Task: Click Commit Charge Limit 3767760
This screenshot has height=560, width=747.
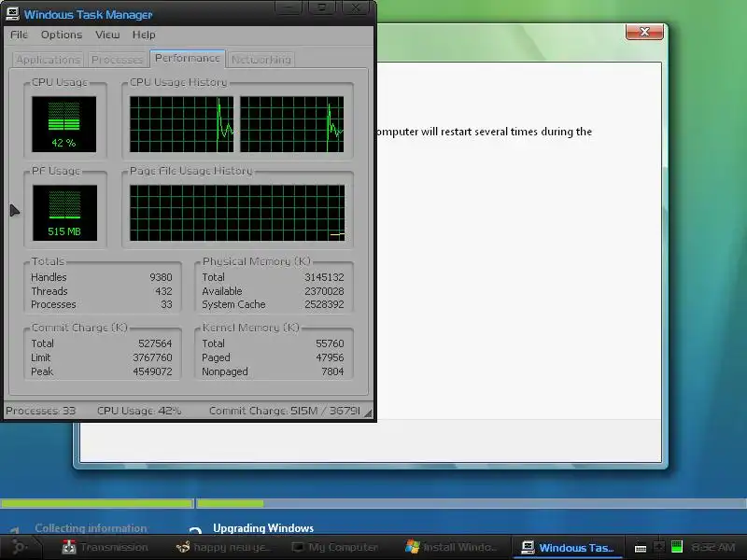Action: (152, 357)
